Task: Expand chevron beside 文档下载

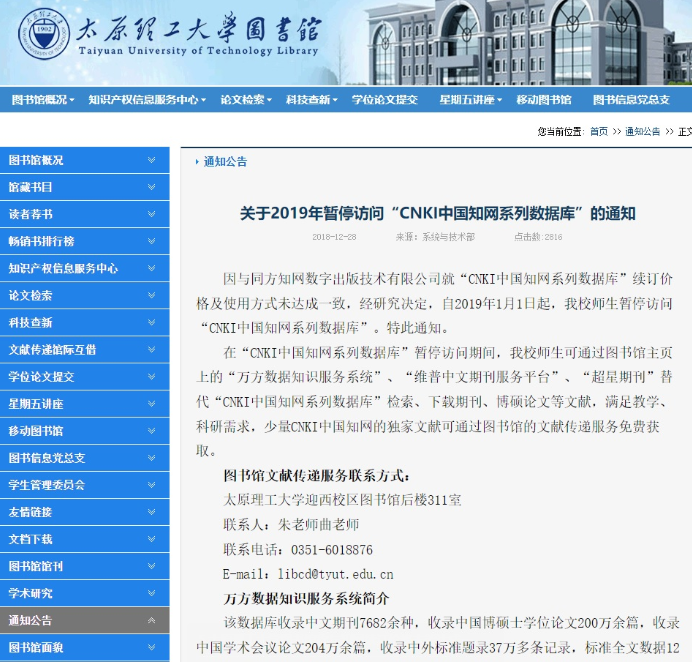Action: click(151, 539)
